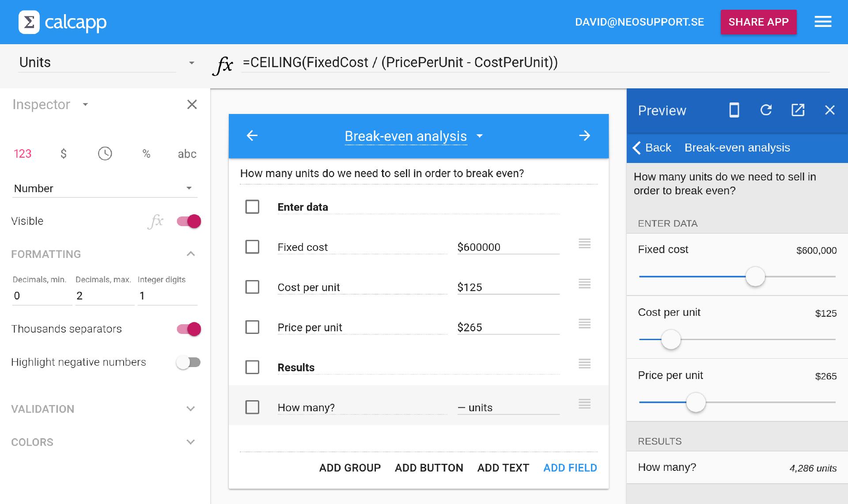The image size is (848, 504).
Task: Choose the dollar currency field type
Action: point(64,154)
